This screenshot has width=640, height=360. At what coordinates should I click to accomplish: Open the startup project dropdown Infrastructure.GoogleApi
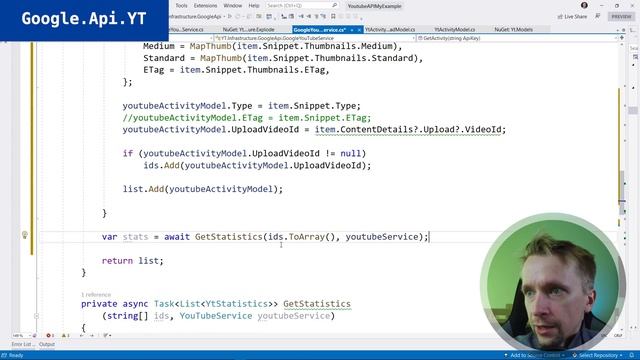(x=197, y=17)
